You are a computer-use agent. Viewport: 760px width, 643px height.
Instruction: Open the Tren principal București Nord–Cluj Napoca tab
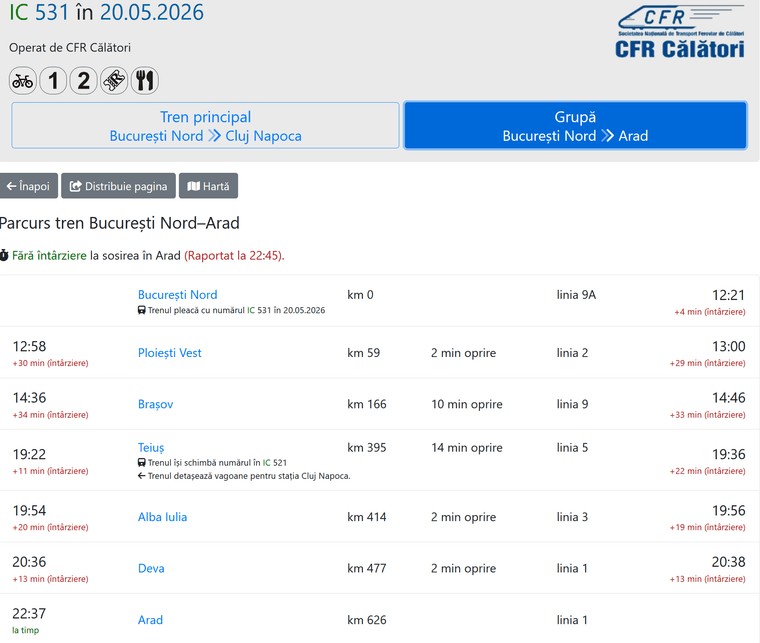206,125
